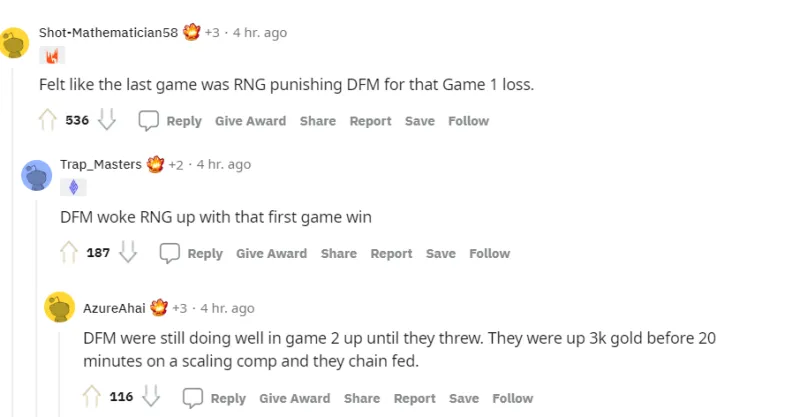Give Award to Trap_Masters' comment

click(x=271, y=253)
